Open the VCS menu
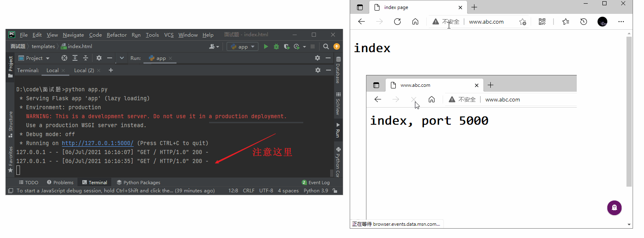 coord(169,35)
